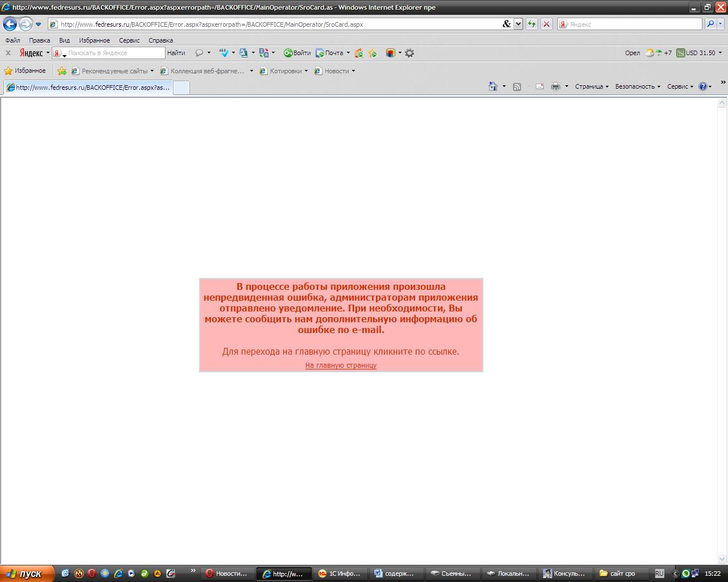Screen dimensions: 728x582
Task: Open the Файл menu
Action: [x=13, y=40]
